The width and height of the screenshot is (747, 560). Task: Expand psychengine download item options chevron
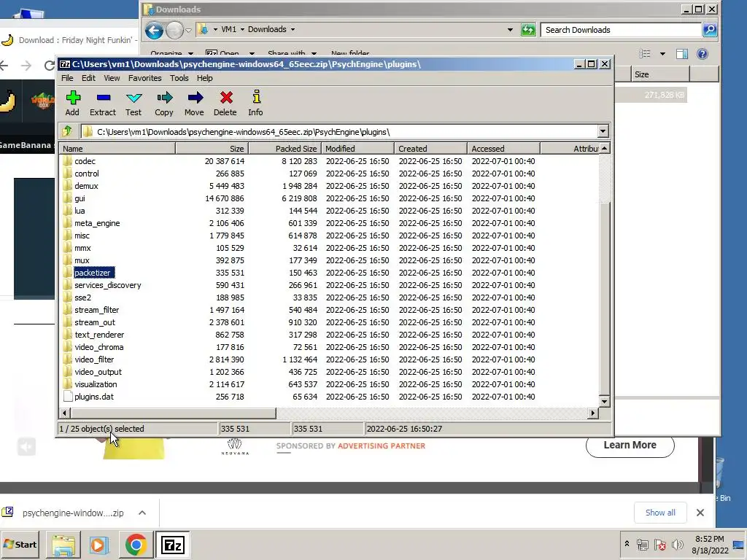pos(142,513)
